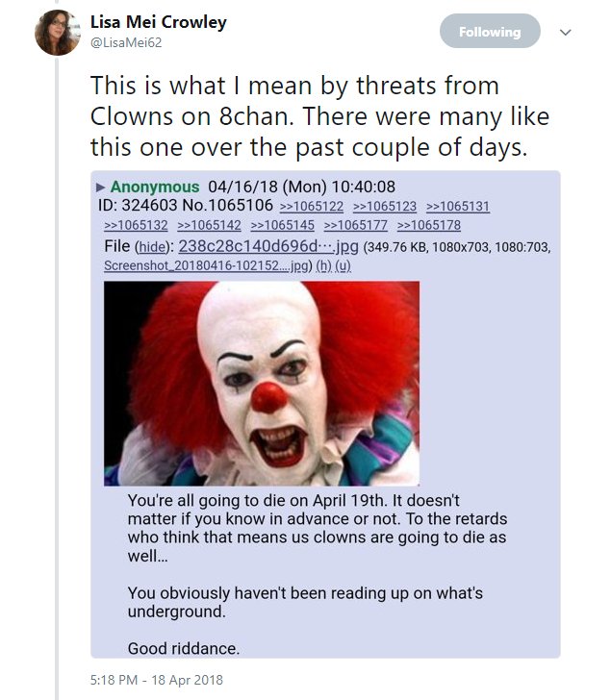Follow reply link >>1065132
This screenshot has height=700, width=611.
pyautogui.click(x=136, y=225)
